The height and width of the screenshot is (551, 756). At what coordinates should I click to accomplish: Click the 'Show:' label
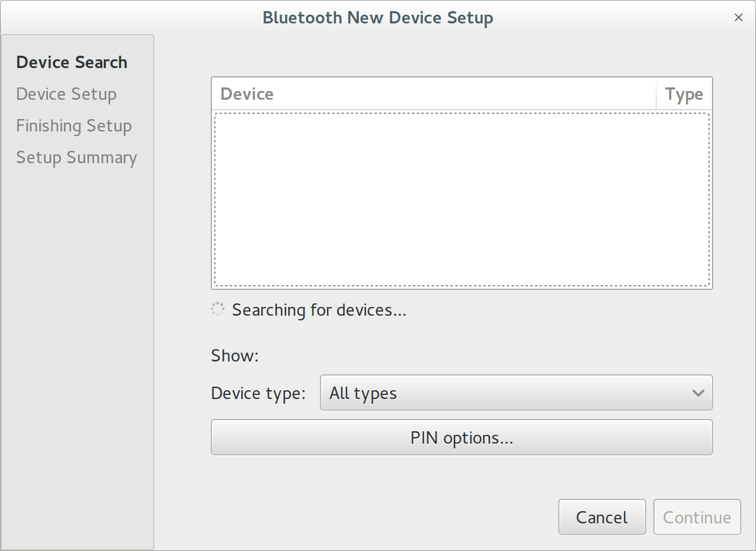coord(235,356)
